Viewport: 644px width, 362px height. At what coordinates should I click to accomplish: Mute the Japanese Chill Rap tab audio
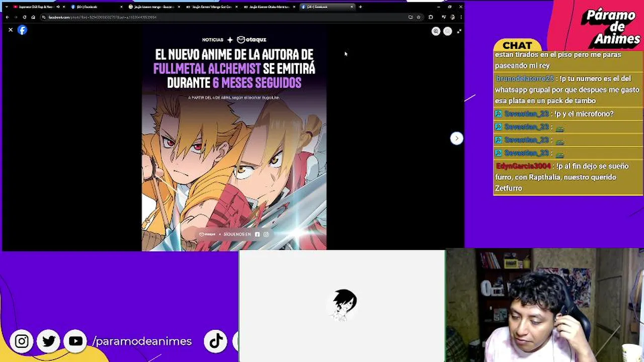click(x=58, y=7)
